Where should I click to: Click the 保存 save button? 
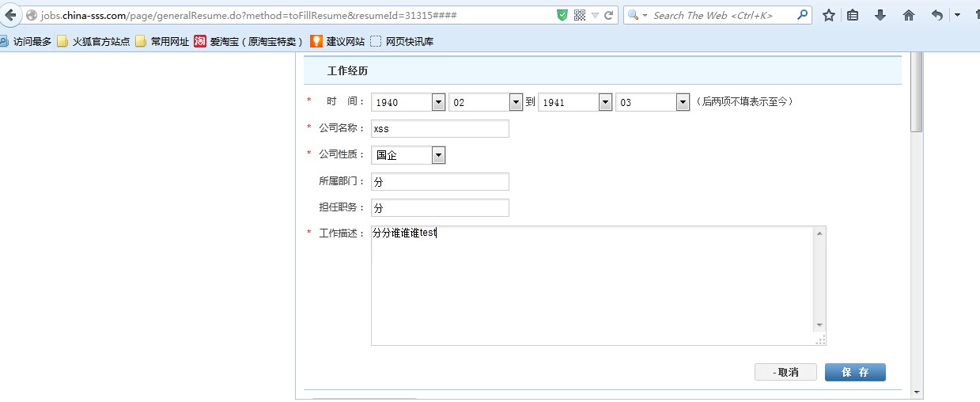click(855, 372)
